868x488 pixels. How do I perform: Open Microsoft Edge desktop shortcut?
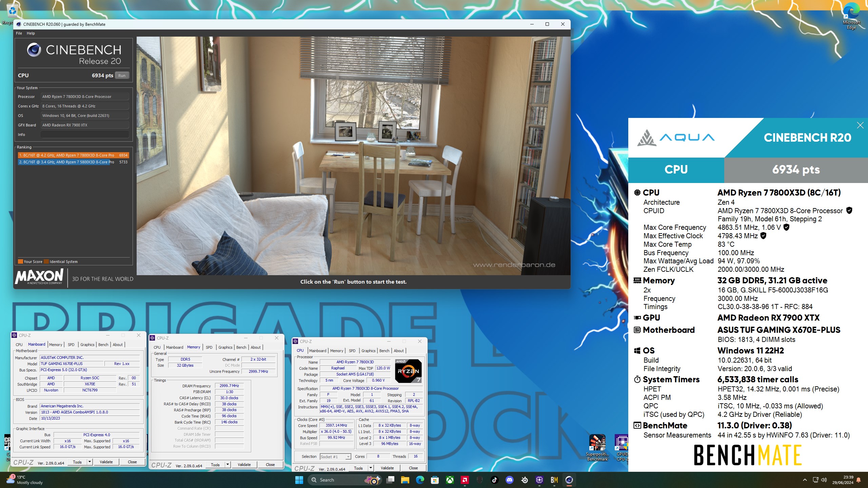(851, 16)
